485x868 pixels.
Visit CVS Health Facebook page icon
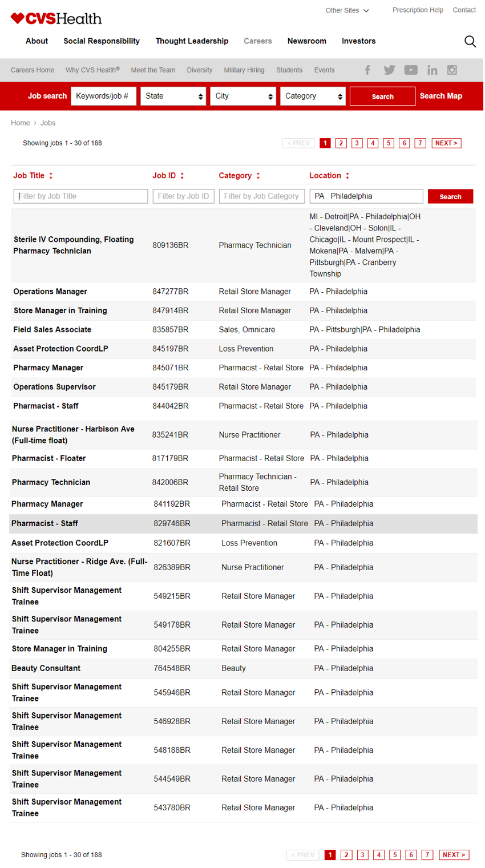pos(368,70)
